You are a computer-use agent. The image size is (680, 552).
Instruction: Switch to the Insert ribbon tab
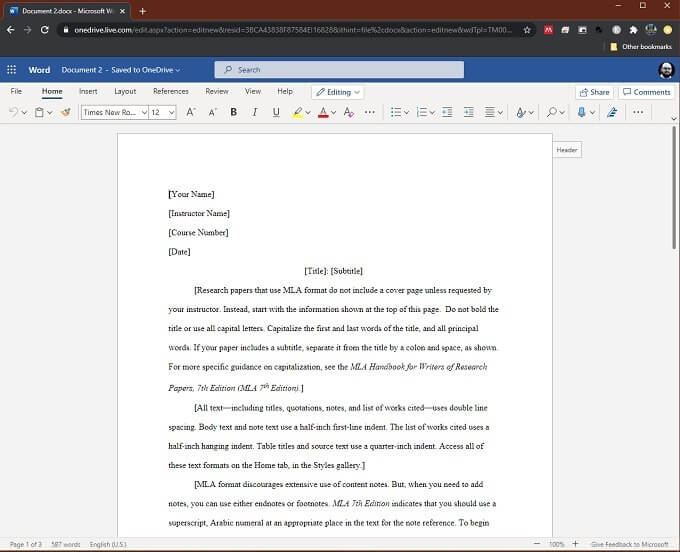[88, 91]
